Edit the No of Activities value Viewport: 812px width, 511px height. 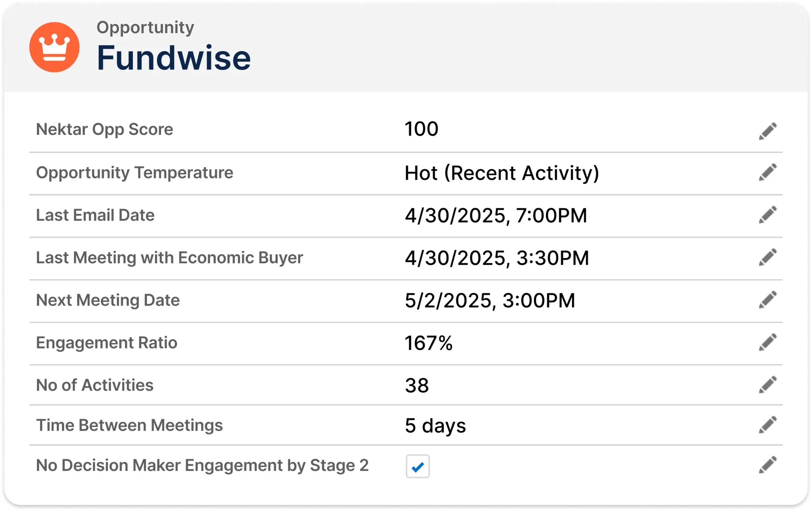(768, 385)
